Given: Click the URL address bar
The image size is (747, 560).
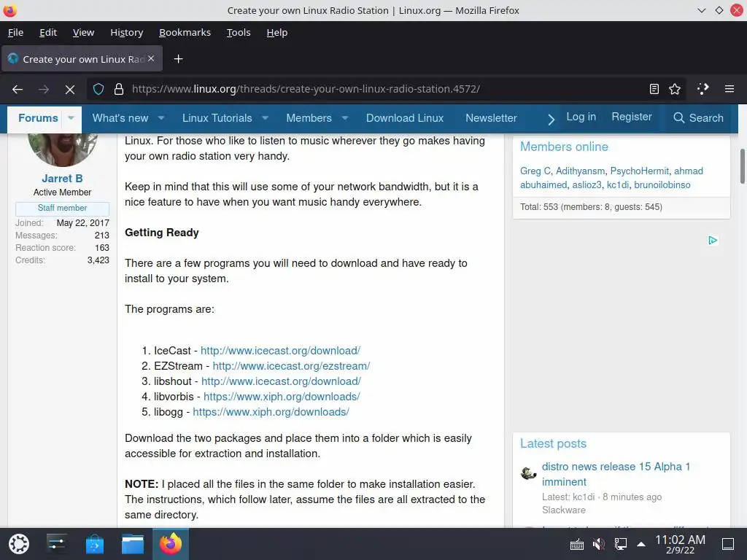Looking at the screenshot, I should pos(386,89).
